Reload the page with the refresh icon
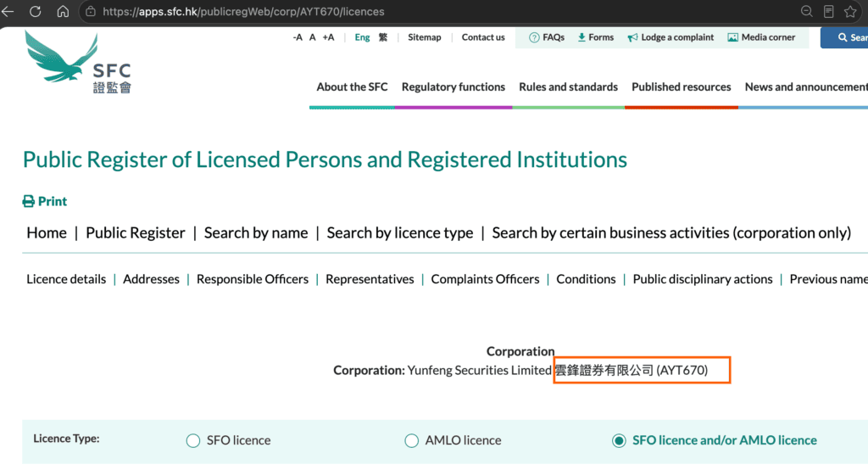The image size is (868, 470). [36, 11]
